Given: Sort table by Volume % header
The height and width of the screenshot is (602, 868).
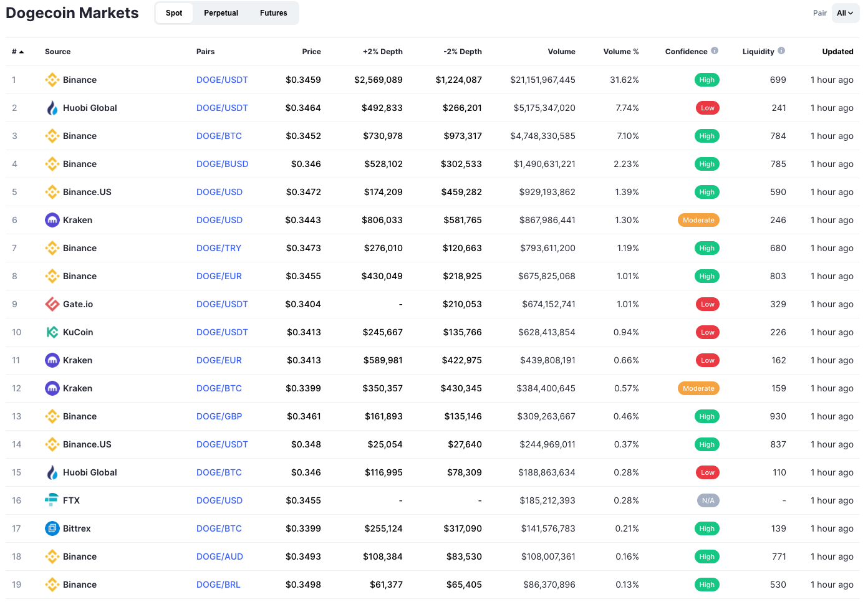Looking at the screenshot, I should (x=621, y=52).
